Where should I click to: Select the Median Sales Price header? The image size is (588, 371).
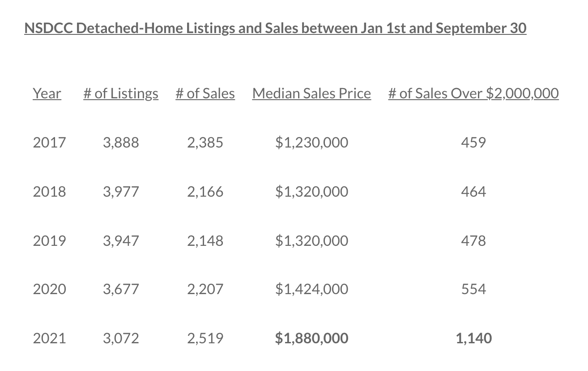311,93
